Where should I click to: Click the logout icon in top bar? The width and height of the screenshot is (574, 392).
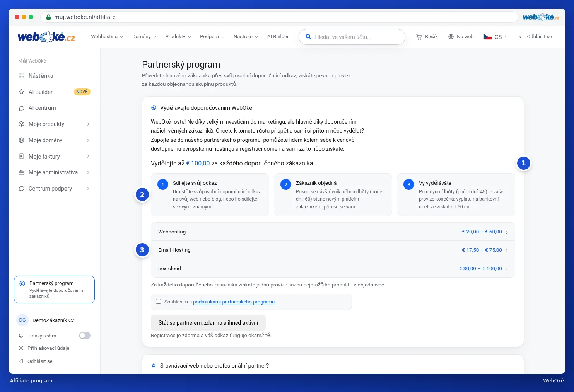(x=521, y=37)
